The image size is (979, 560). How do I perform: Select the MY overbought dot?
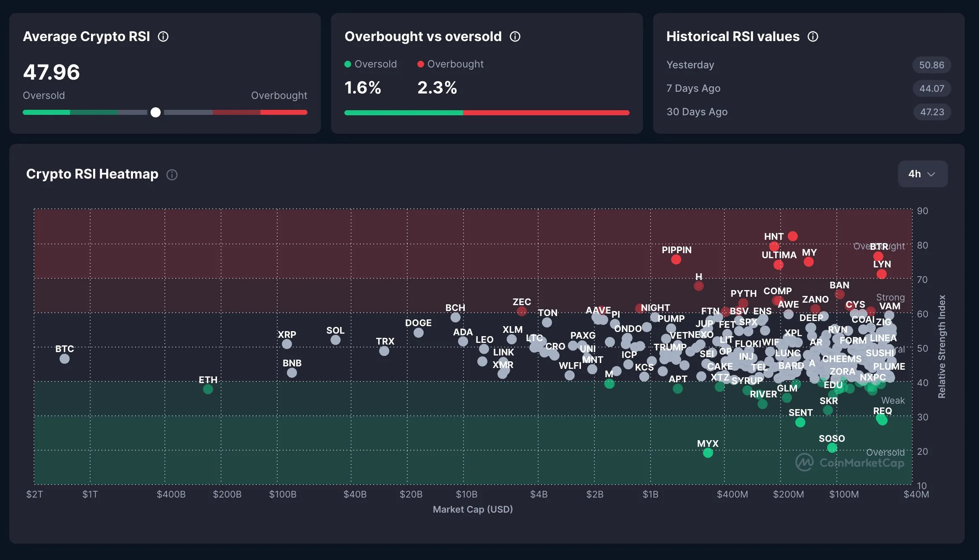click(x=809, y=262)
